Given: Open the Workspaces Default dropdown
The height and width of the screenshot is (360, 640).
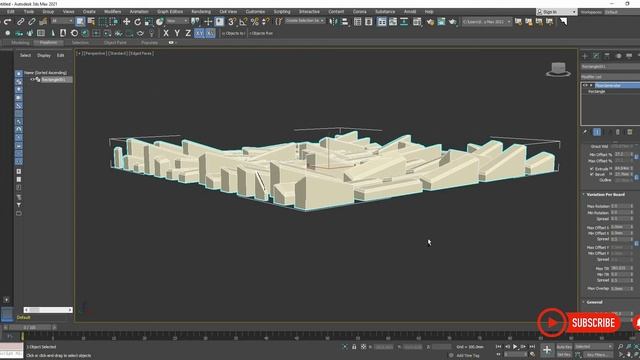Looking at the screenshot, I should pyautogui.click(x=621, y=12).
